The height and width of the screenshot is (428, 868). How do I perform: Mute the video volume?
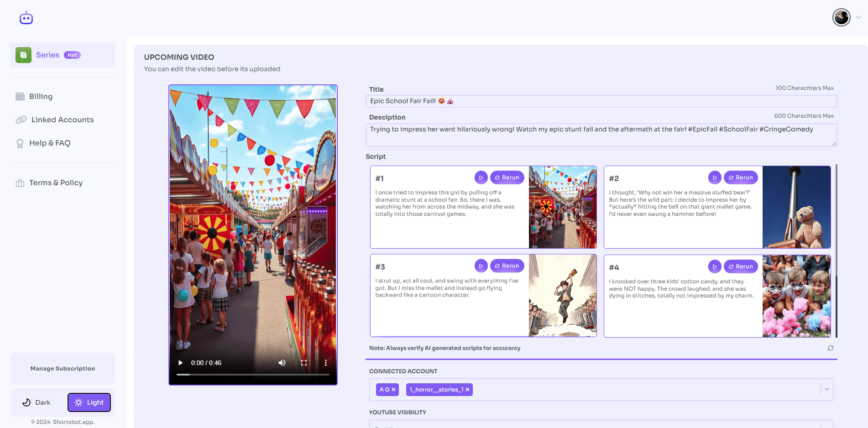[282, 363]
